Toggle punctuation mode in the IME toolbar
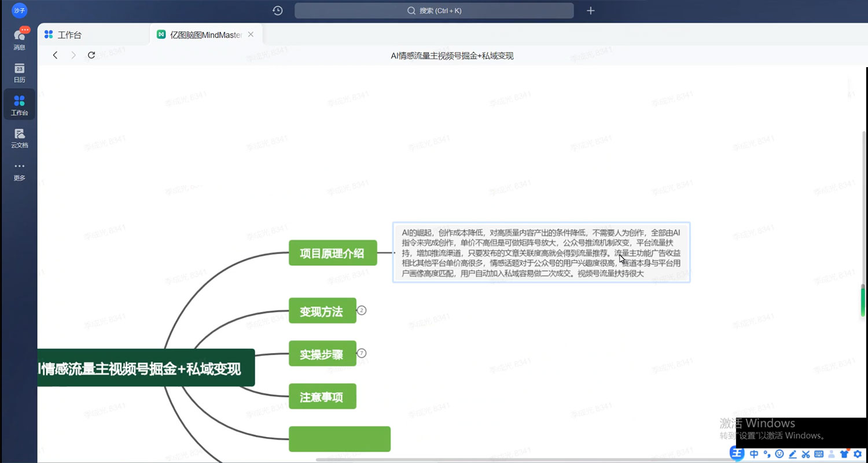This screenshot has width=868, height=463. tap(767, 454)
